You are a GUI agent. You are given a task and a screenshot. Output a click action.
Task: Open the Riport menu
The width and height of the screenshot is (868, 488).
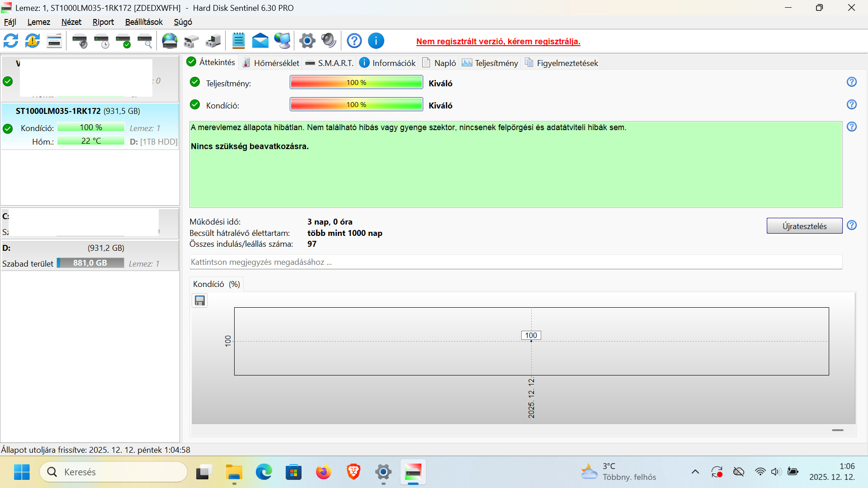pyautogui.click(x=103, y=22)
